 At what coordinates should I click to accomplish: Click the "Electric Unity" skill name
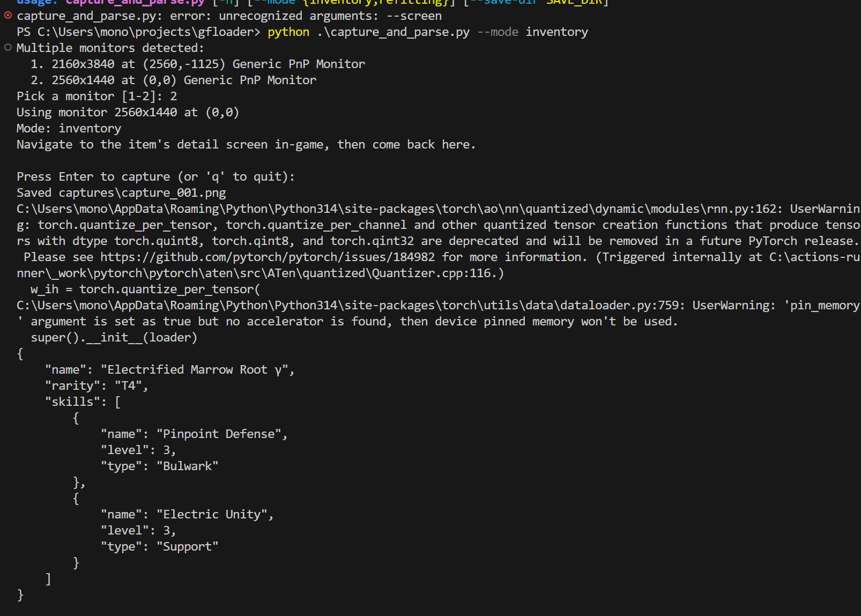point(212,515)
